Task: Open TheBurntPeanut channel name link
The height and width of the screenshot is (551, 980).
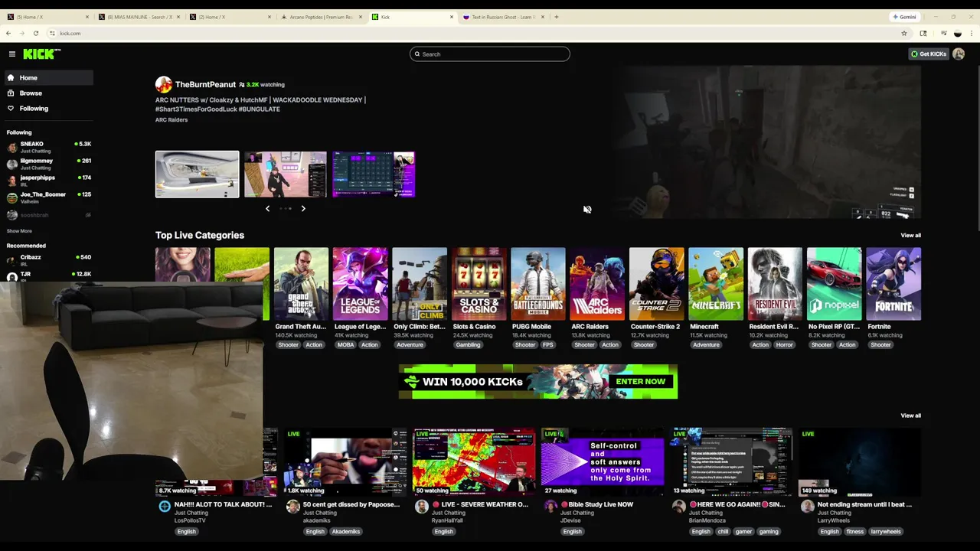Action: click(205, 84)
